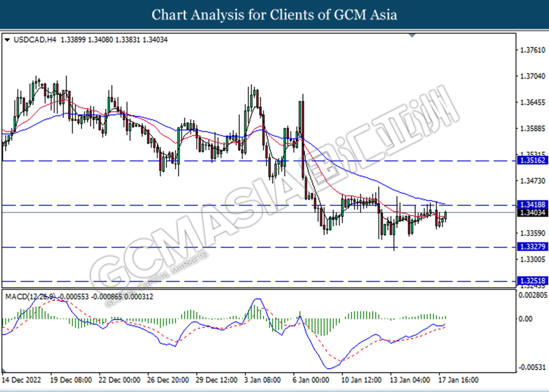Select the 29 Dec 12:00 time label
Viewport: 549px width, 392px height.
coord(217,380)
